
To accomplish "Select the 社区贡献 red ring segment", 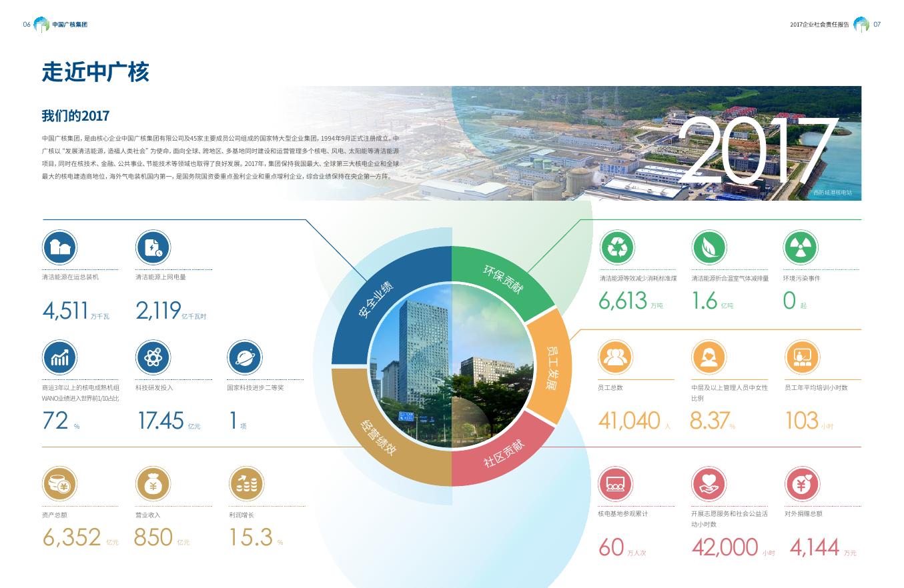I will (x=504, y=453).
